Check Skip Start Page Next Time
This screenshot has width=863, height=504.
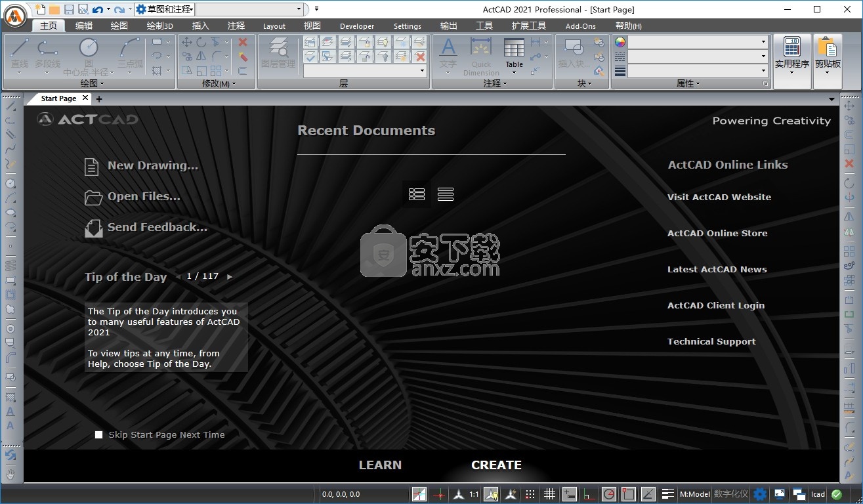pos(99,434)
